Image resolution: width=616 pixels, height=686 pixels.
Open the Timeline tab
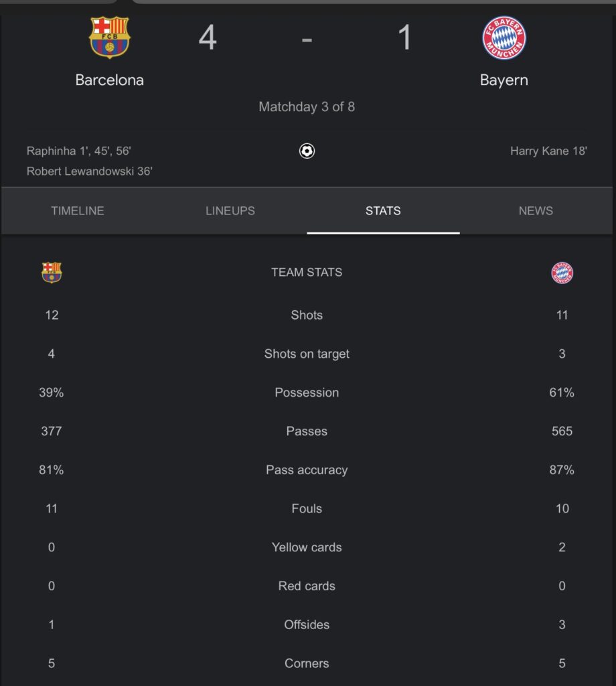(78, 211)
